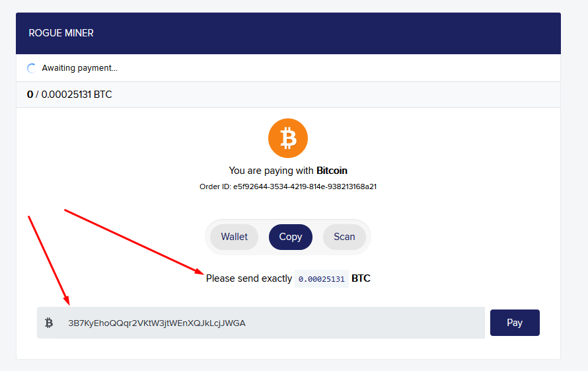Screen dimensions: 588x371
Task: Click the ROGUE MINER header title
Action: (61, 33)
